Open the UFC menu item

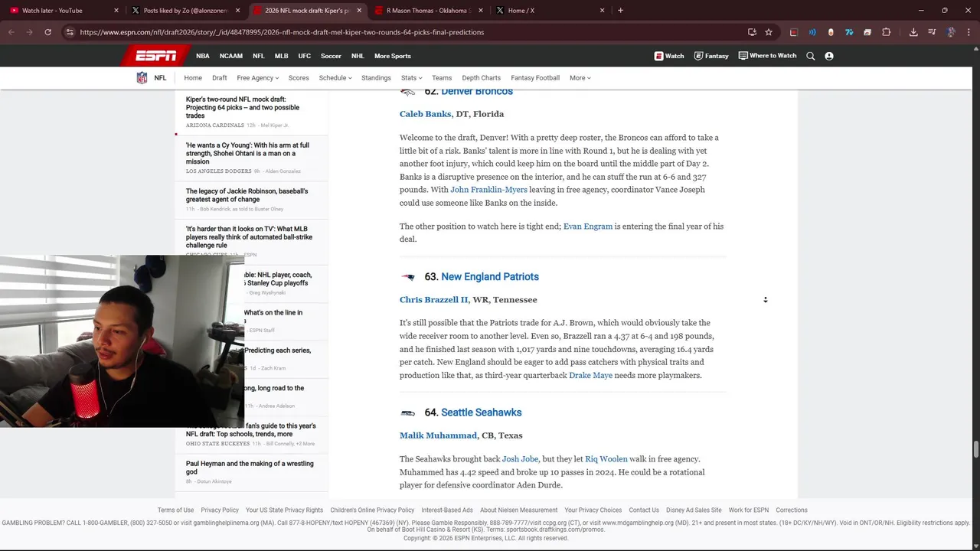(305, 56)
